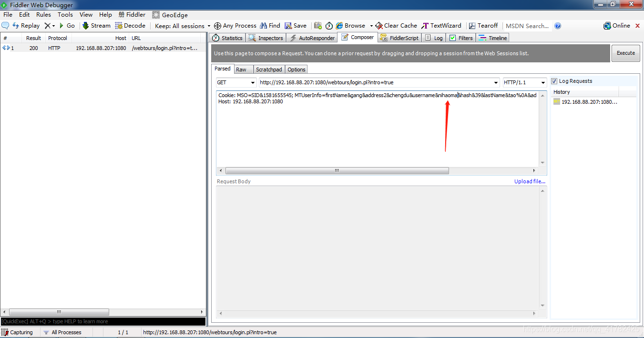
Task: Sort sessions by Protocol column
Action: click(58, 38)
